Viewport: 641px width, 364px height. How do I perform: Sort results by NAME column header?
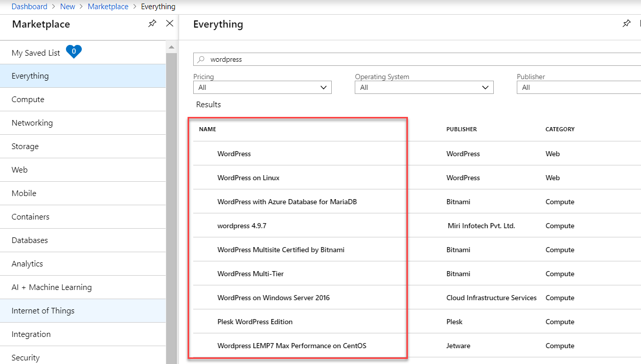(208, 129)
